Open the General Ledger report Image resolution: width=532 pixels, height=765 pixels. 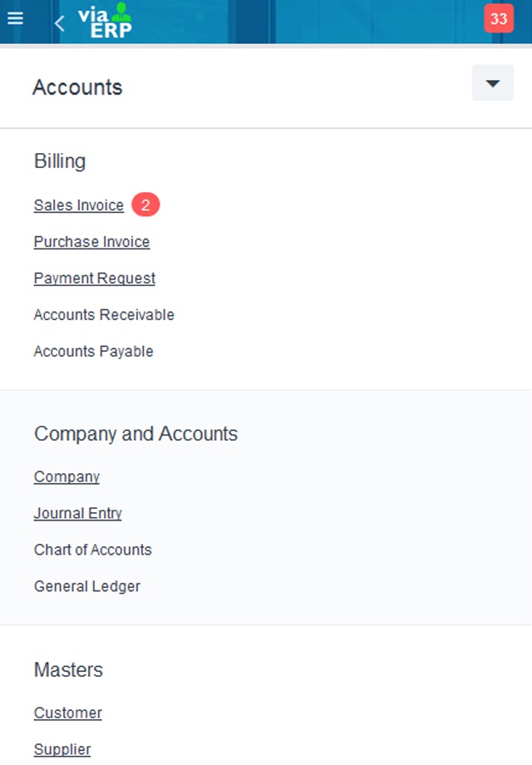pos(86,586)
